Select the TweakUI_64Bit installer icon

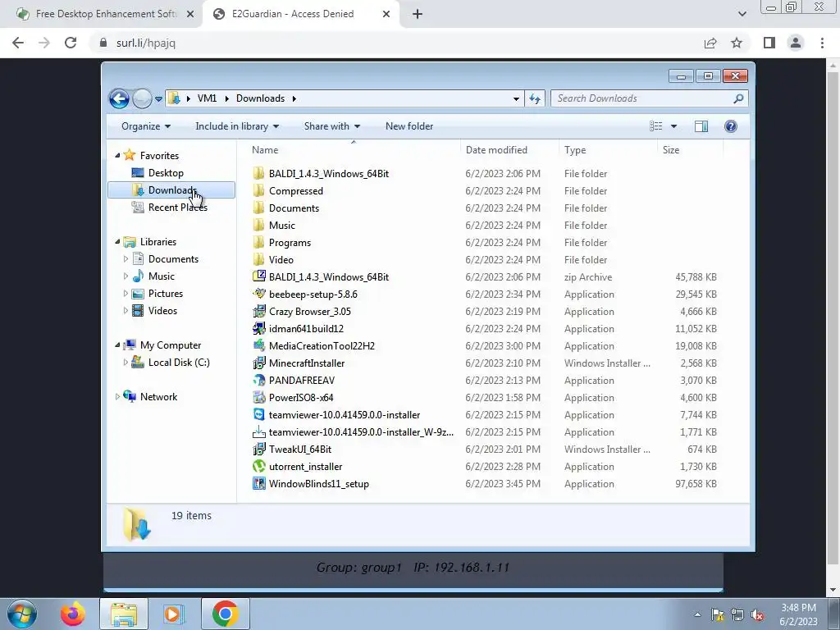(258, 450)
